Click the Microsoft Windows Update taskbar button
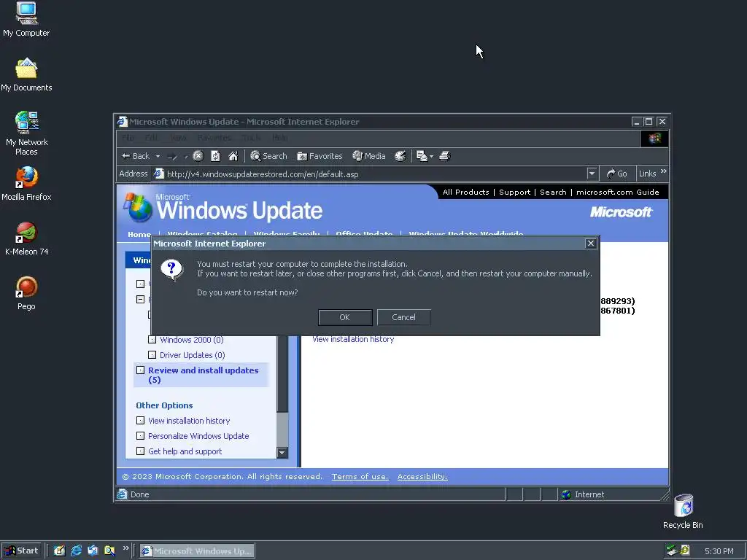747x560 pixels. [x=197, y=551]
